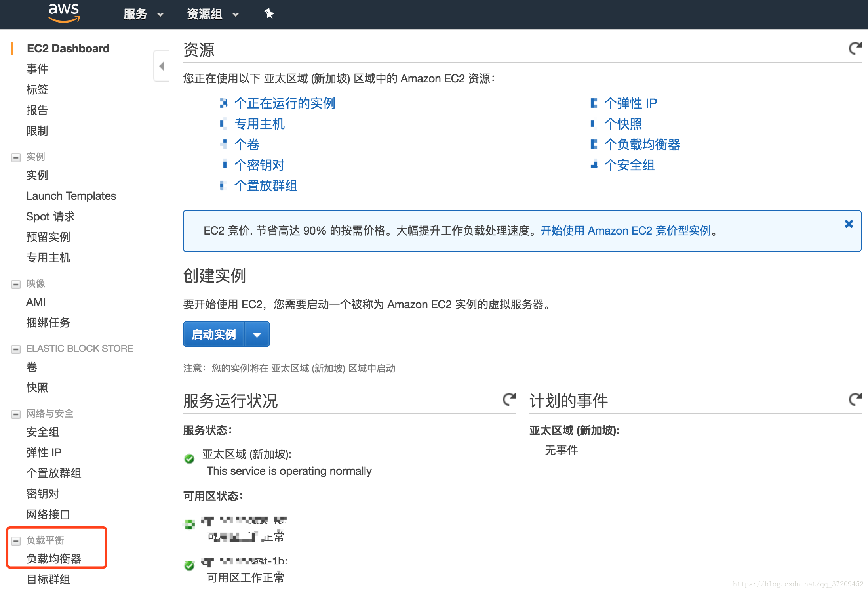
Task: Collapse the 网络与安全 navigation group
Action: click(16, 414)
